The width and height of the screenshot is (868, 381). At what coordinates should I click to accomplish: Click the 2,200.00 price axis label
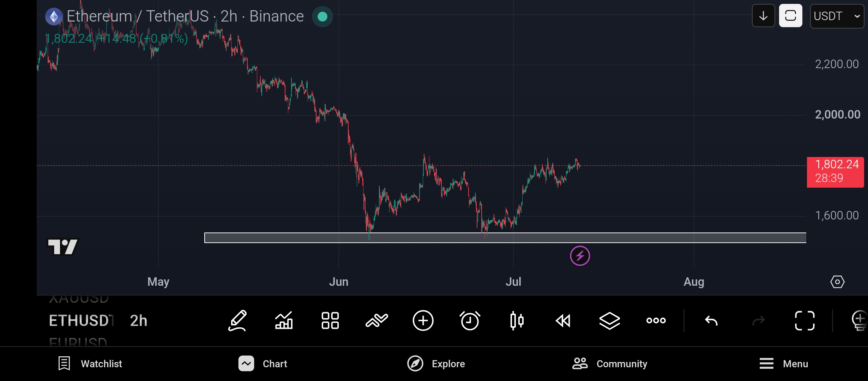tap(837, 64)
